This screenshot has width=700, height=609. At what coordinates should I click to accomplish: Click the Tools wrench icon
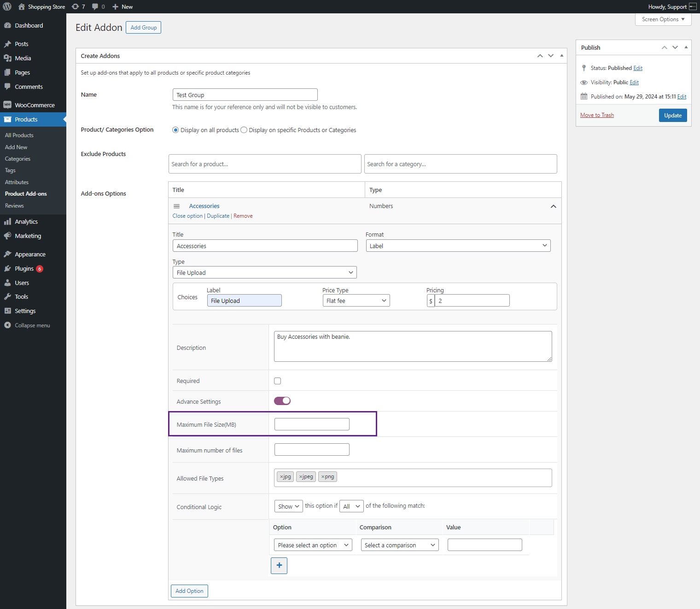tap(7, 296)
